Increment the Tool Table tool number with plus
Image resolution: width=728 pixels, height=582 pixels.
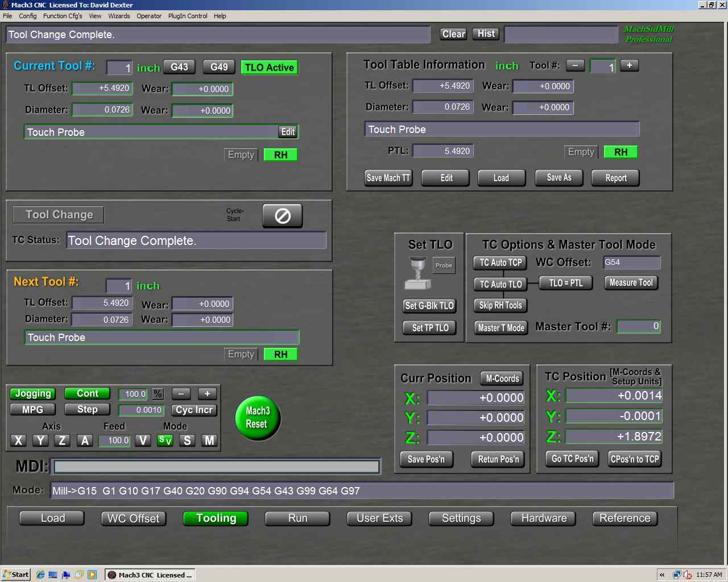[629, 65]
